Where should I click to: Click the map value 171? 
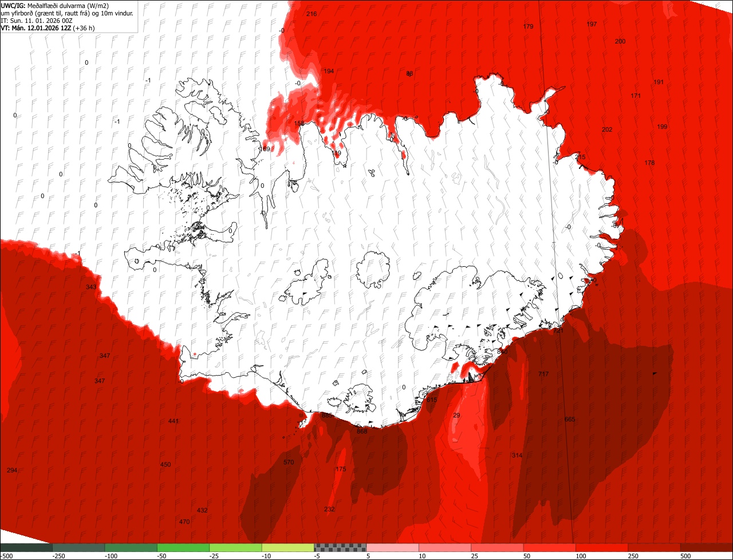coord(636,96)
